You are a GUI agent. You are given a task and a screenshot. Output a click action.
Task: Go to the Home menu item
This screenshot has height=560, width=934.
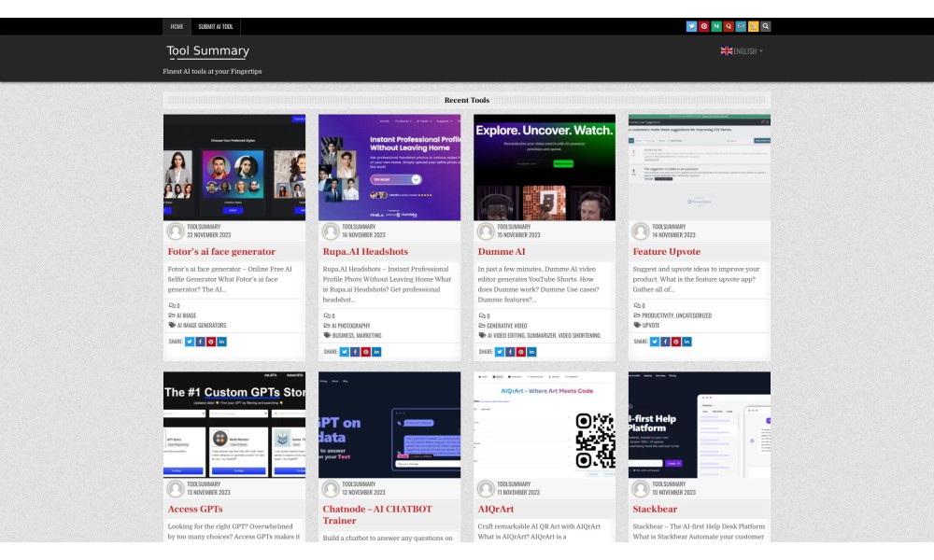(x=177, y=27)
